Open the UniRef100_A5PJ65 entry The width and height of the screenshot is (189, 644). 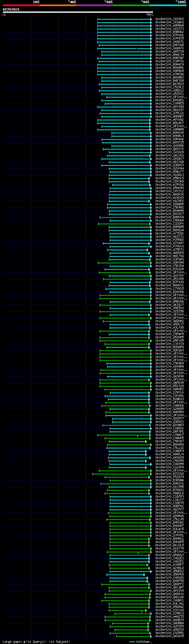click(x=170, y=340)
